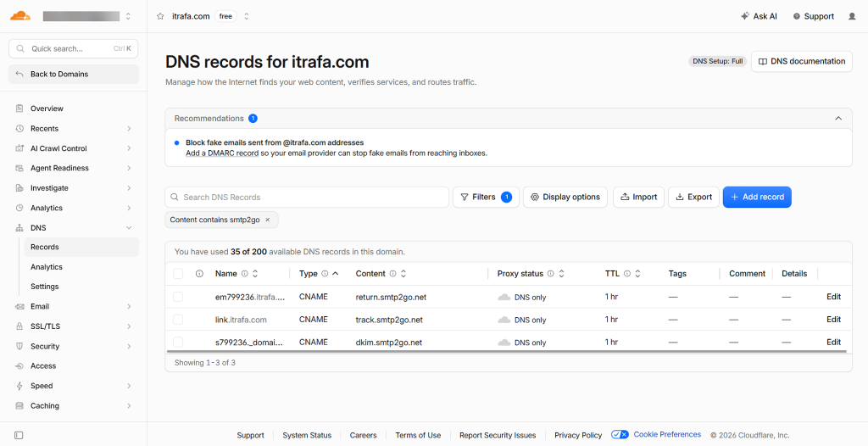Click the Security shield icon

coord(20,346)
